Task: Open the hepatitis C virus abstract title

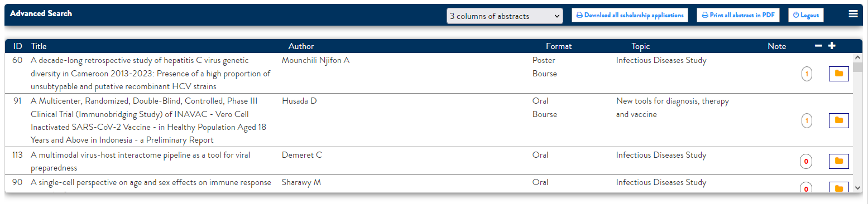Action: 151,74
